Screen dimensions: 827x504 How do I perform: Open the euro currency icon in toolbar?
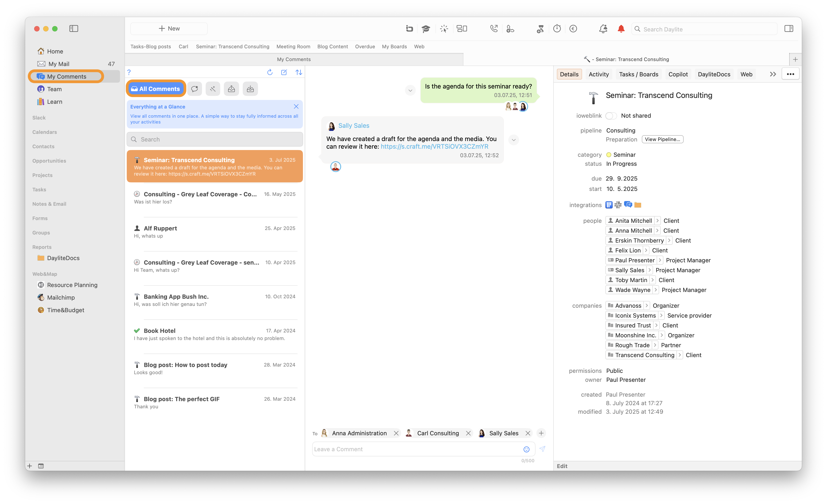click(x=573, y=29)
